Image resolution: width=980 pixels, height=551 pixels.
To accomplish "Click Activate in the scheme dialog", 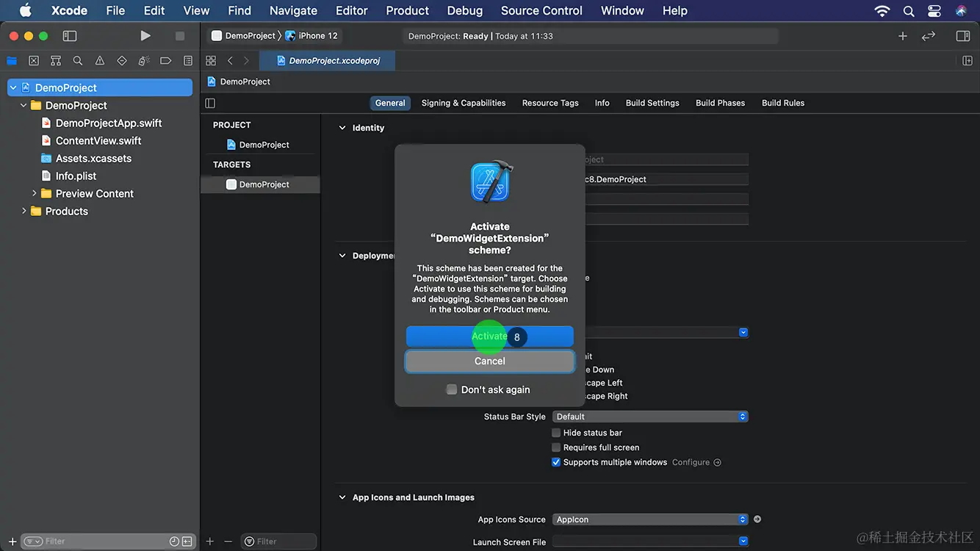I will (489, 336).
